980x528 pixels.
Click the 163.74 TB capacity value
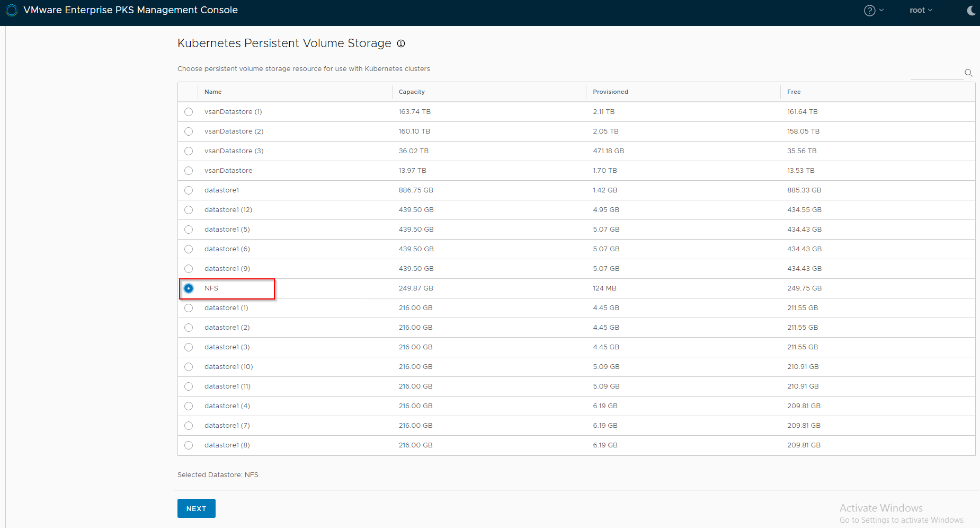pyautogui.click(x=415, y=112)
